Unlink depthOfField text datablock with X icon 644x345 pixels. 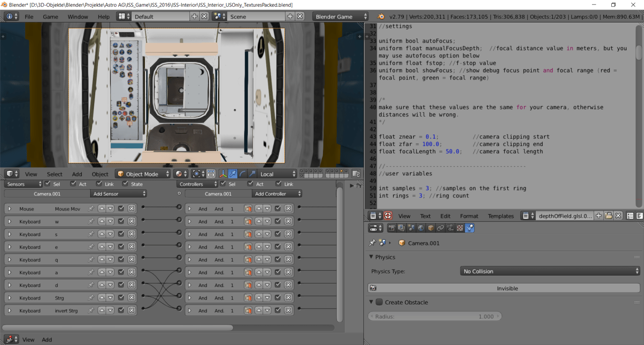[x=618, y=215]
